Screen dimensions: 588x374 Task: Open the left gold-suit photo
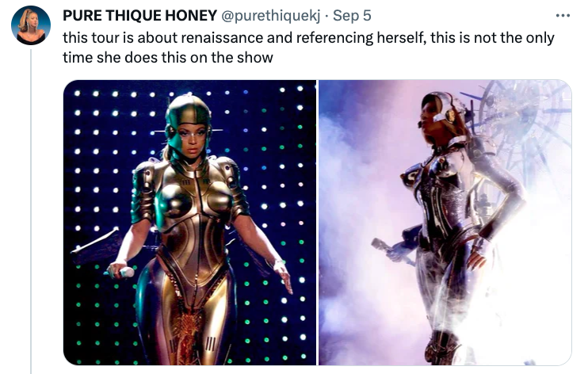189,222
